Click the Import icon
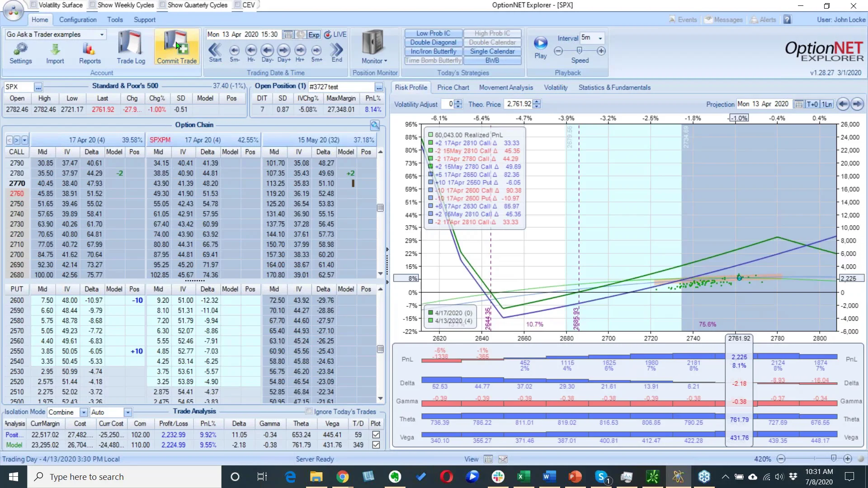868x488 pixels. click(x=55, y=53)
